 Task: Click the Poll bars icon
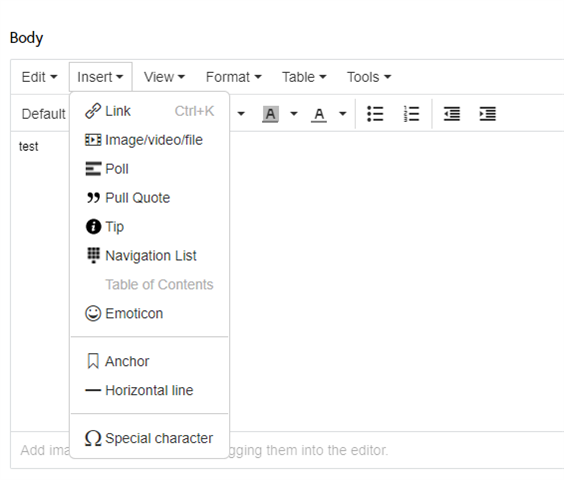[x=93, y=169]
